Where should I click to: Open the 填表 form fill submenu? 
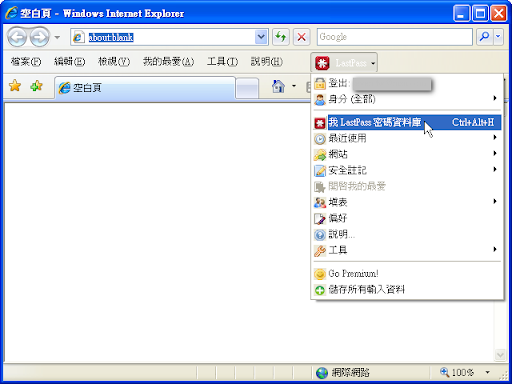tap(407, 202)
